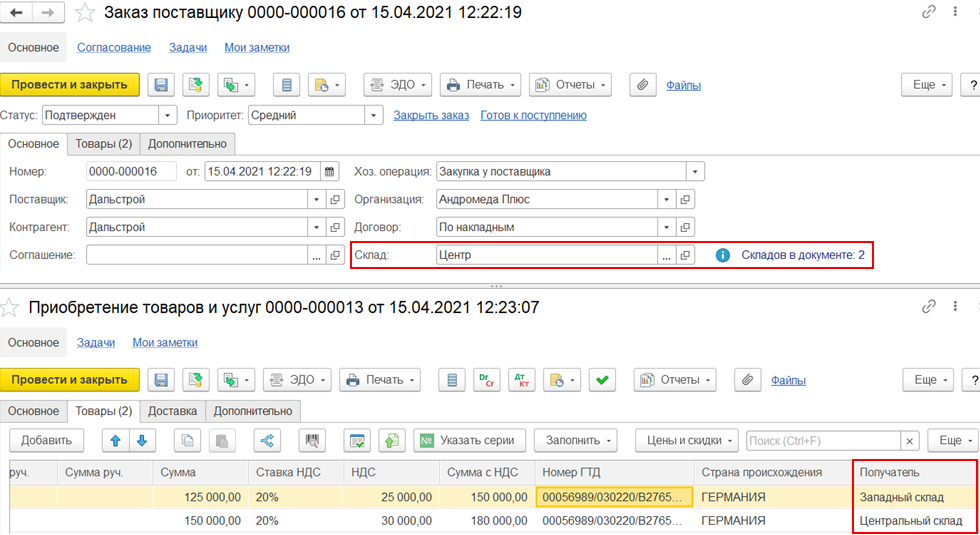
Task: Click Провести и закрыть in purchase document
Action: pyautogui.click(x=69, y=380)
